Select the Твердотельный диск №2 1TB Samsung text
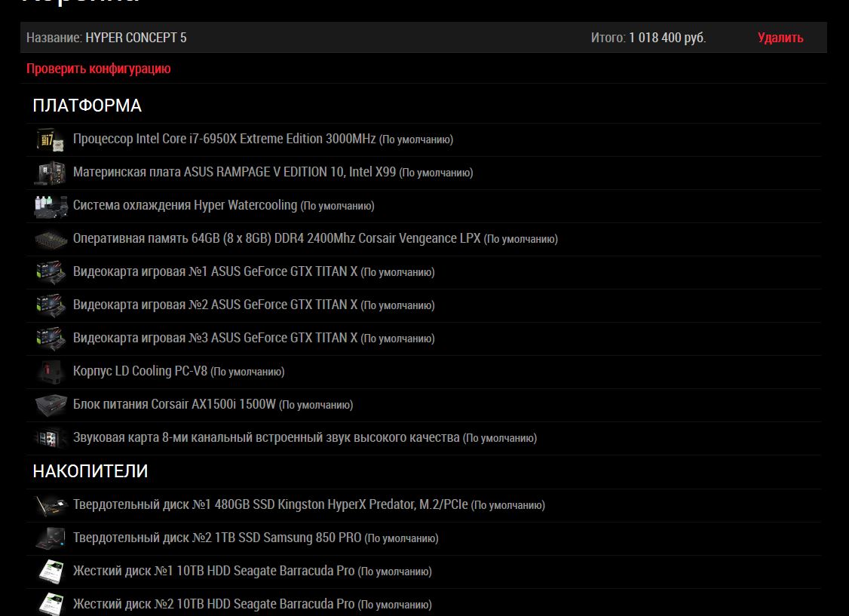Viewport: 849px width, 616px height. pyautogui.click(x=256, y=538)
